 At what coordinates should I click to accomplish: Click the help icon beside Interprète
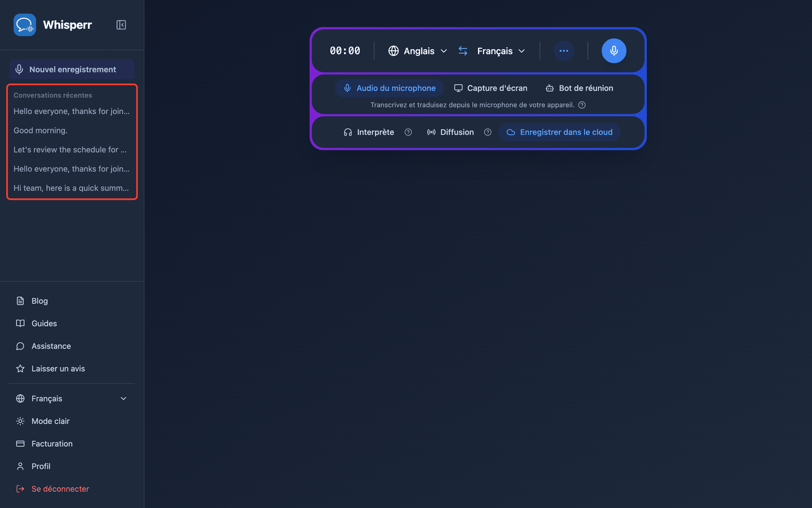[408, 132]
